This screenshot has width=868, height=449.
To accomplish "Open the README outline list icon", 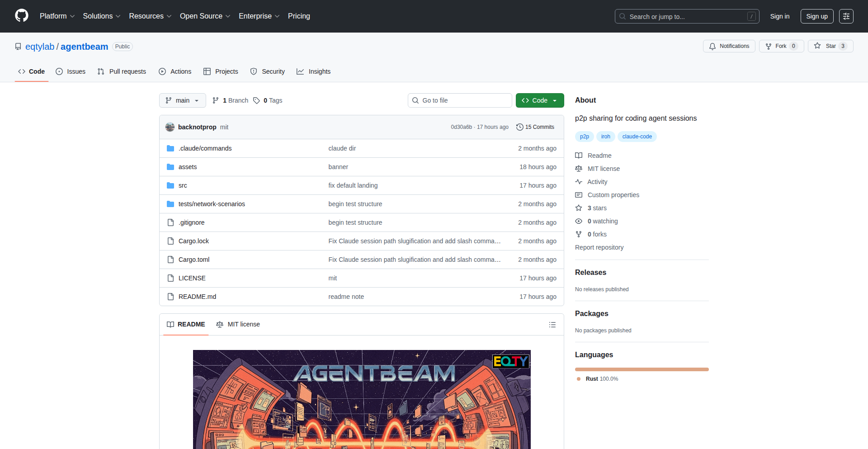I will click(x=552, y=325).
